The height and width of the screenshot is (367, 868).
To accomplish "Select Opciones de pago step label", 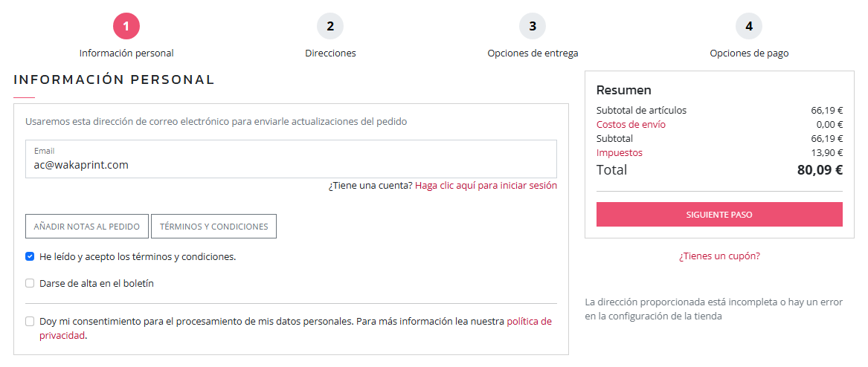I will 749,53.
